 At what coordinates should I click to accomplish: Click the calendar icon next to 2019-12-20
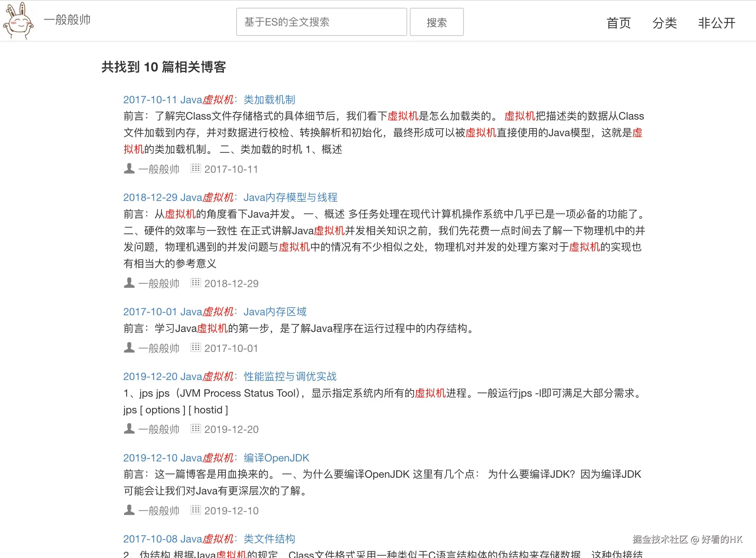(x=196, y=429)
